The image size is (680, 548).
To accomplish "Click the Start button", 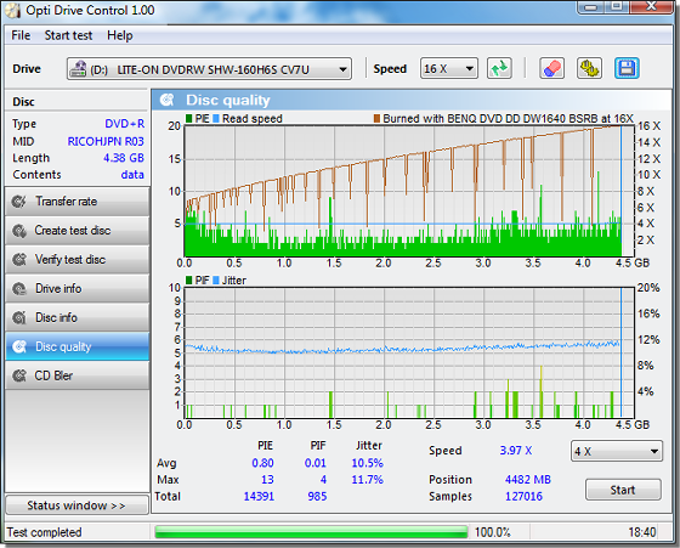I will point(623,490).
